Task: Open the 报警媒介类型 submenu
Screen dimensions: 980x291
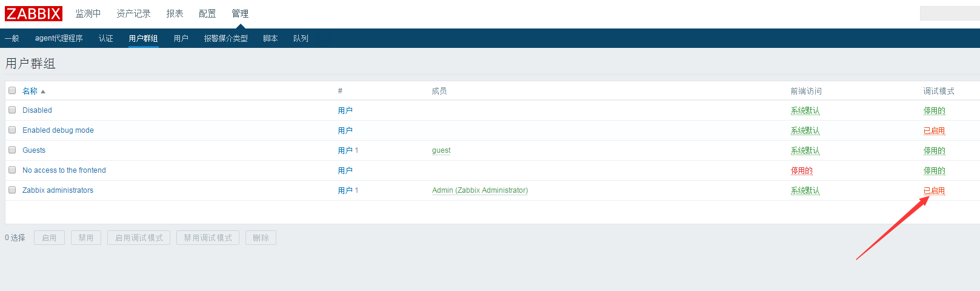Action: [x=226, y=38]
